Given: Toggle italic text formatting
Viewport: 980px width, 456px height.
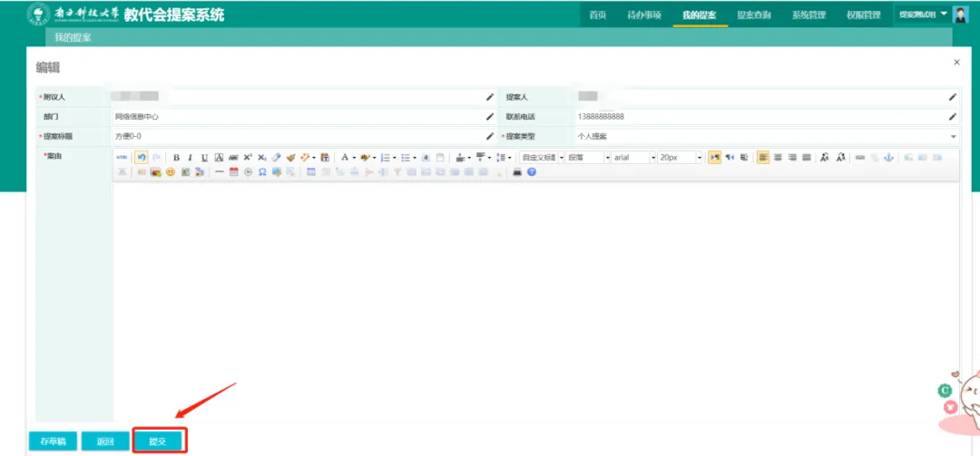Looking at the screenshot, I should pos(190,158).
